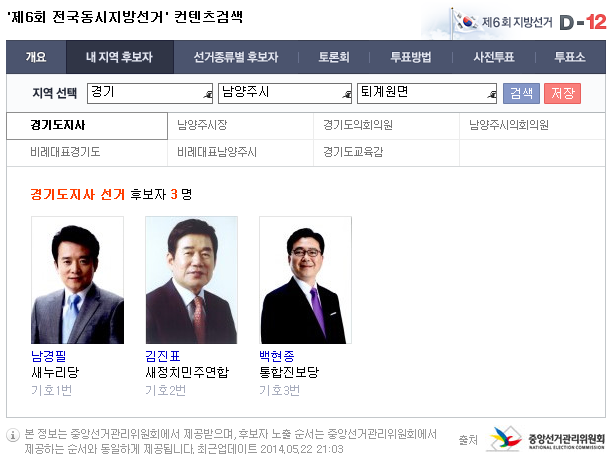The image size is (613, 457).
Task: Click the 남경필 name link
Action: 48,356
